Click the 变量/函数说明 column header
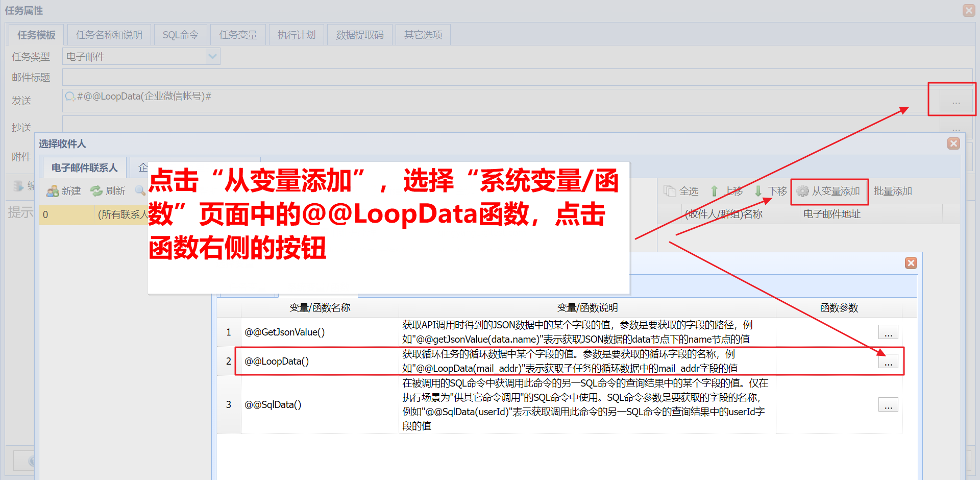This screenshot has width=980, height=480. (587, 307)
